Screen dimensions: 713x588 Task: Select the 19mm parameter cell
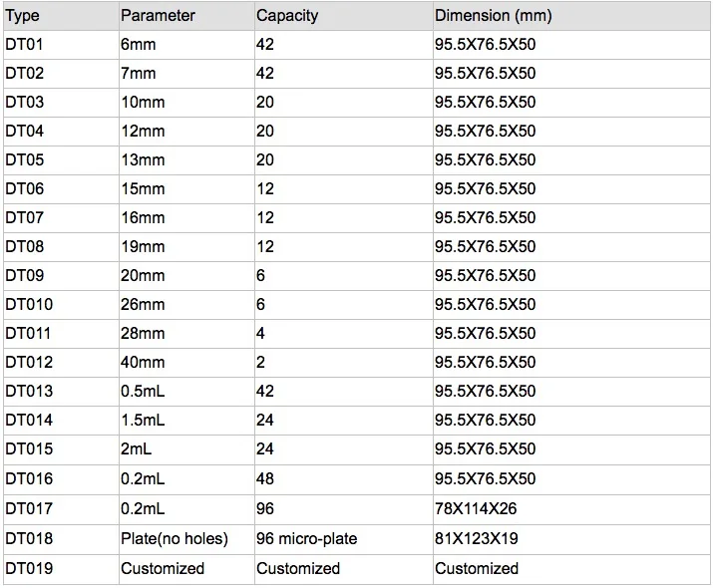coord(143,247)
